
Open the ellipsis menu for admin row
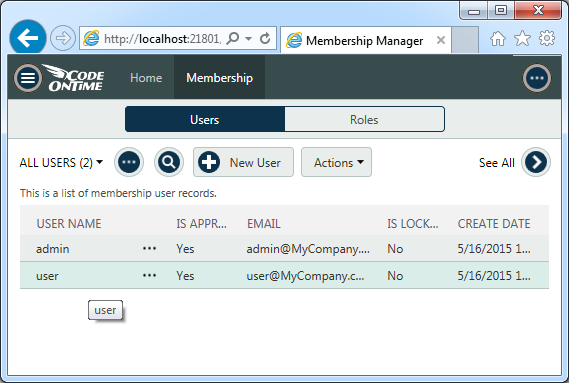click(150, 249)
